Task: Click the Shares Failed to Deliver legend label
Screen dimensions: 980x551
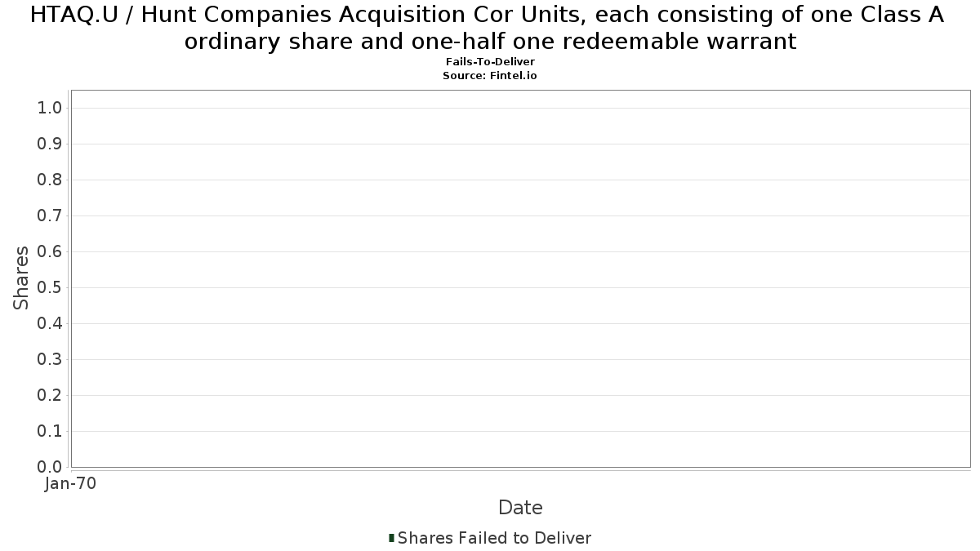Action: (494, 538)
